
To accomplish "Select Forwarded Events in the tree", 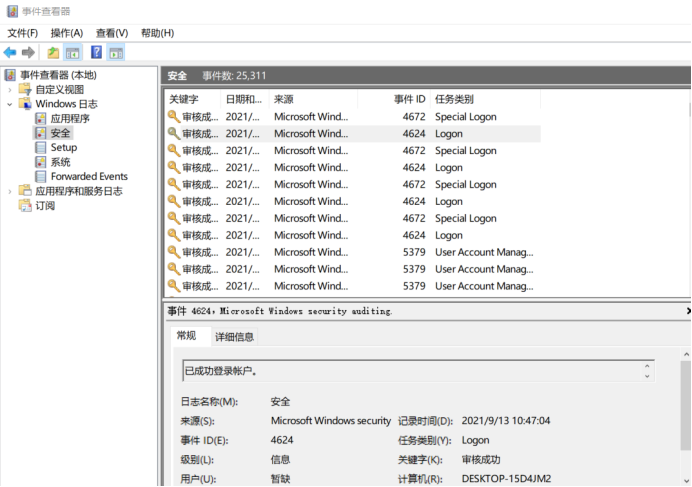I will 89,177.
